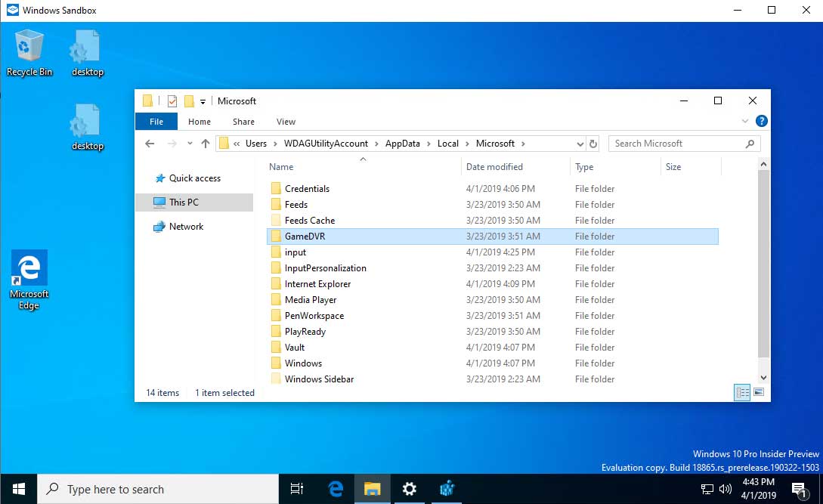Select the PlayReady folder
The image size is (823, 504).
click(492, 331)
